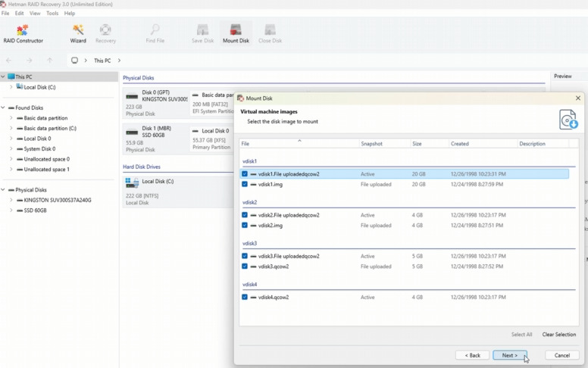
Task: Select the Disk 1 (MBR) SSD 60GB icon
Action: pyautogui.click(x=132, y=133)
